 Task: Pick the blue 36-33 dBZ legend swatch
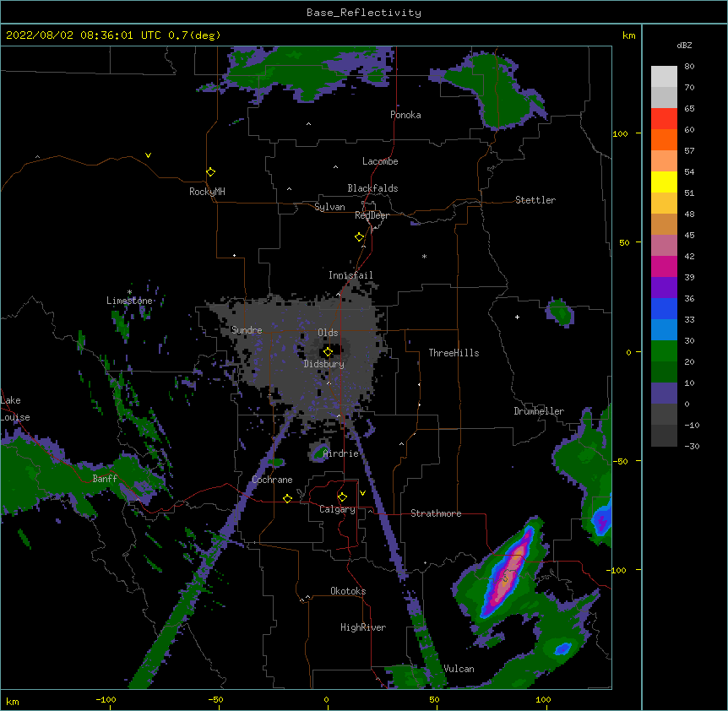click(x=664, y=308)
